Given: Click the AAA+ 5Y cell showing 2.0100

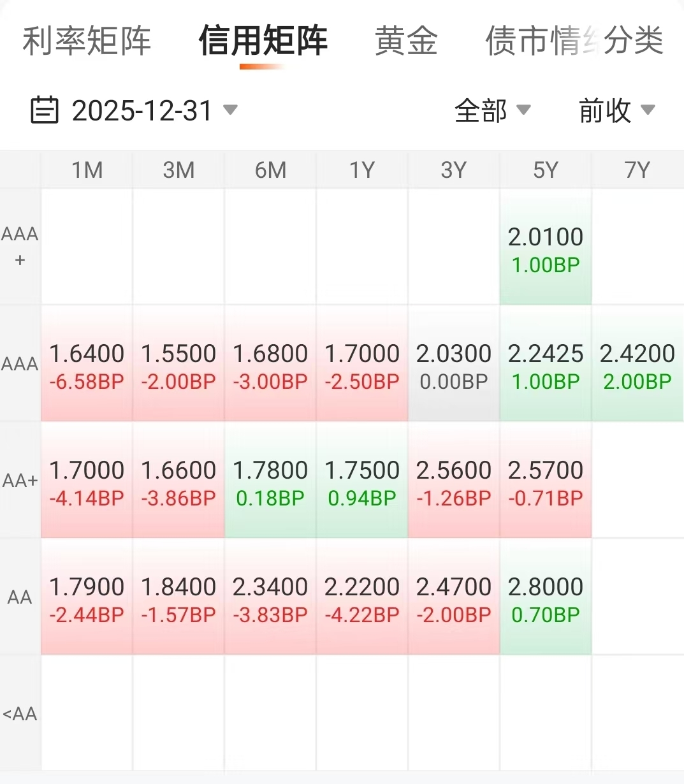Looking at the screenshot, I should 546,249.
